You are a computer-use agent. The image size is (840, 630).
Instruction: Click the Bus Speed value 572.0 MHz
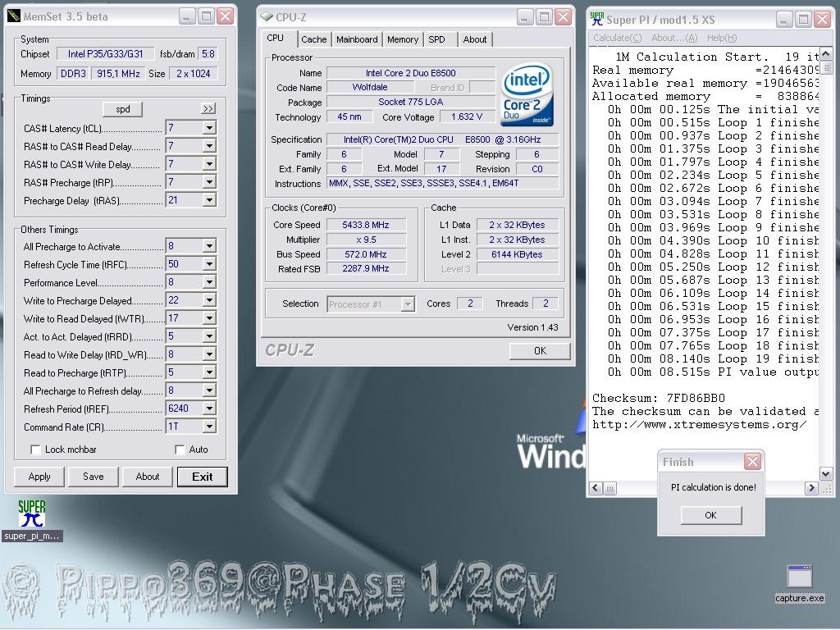click(366, 254)
